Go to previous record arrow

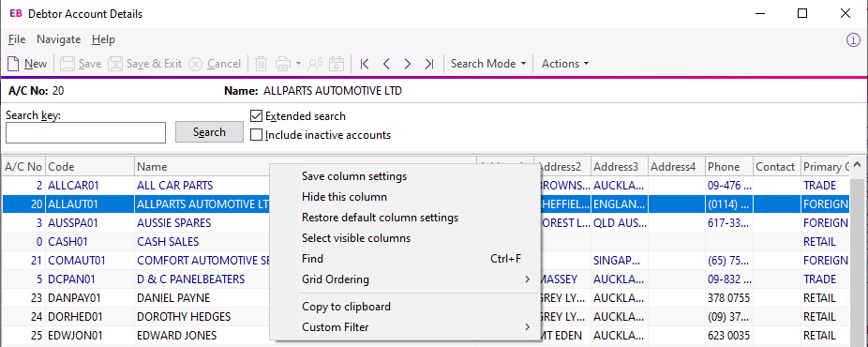tap(386, 64)
